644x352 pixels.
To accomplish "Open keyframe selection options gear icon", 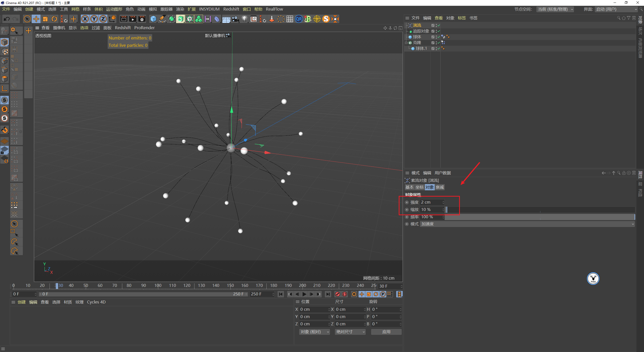I will coord(354,294).
